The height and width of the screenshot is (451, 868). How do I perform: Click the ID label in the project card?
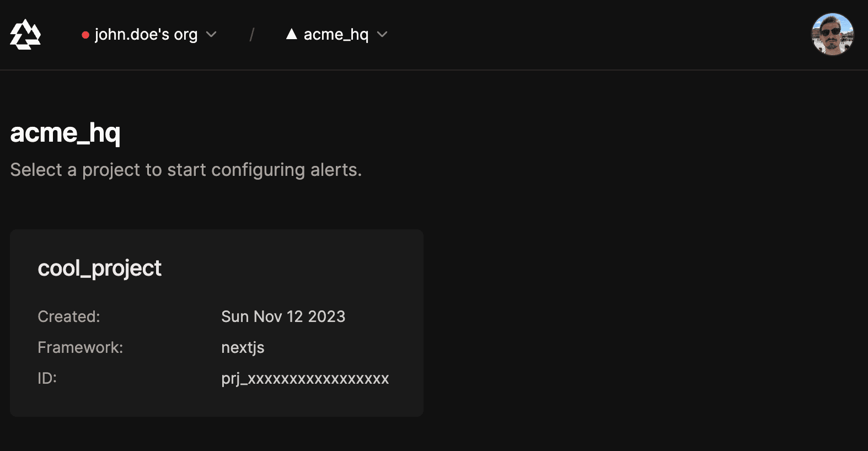(x=47, y=378)
